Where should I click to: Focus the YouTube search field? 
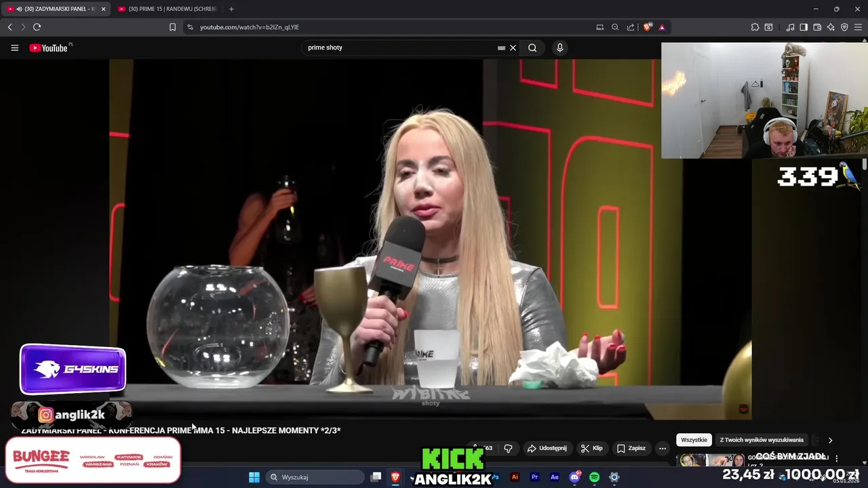click(400, 47)
